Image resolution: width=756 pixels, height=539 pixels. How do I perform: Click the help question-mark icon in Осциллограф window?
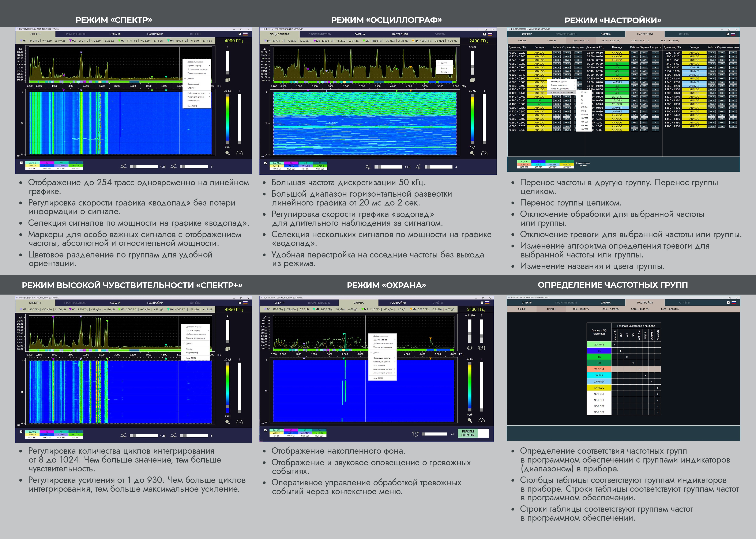(x=485, y=34)
